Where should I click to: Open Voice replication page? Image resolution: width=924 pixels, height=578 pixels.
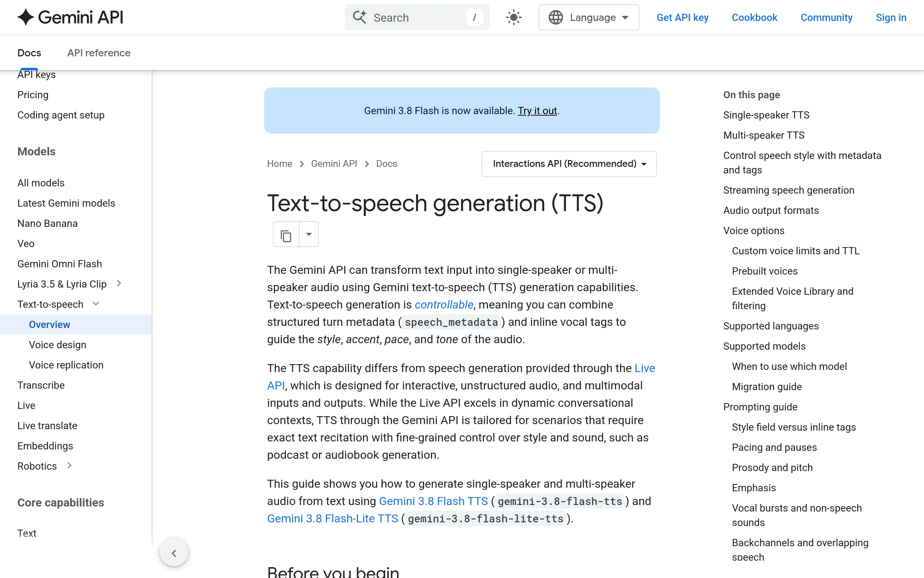66,365
